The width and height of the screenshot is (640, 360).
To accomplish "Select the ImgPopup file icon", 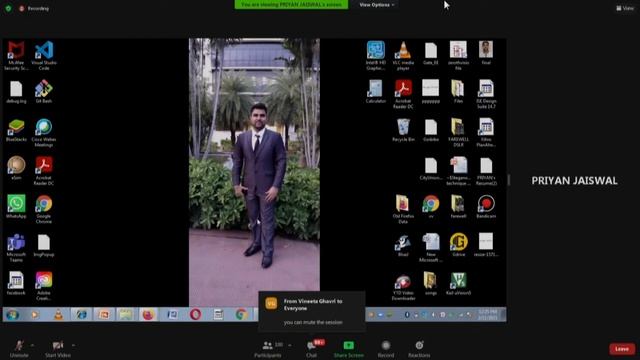I will [44, 245].
